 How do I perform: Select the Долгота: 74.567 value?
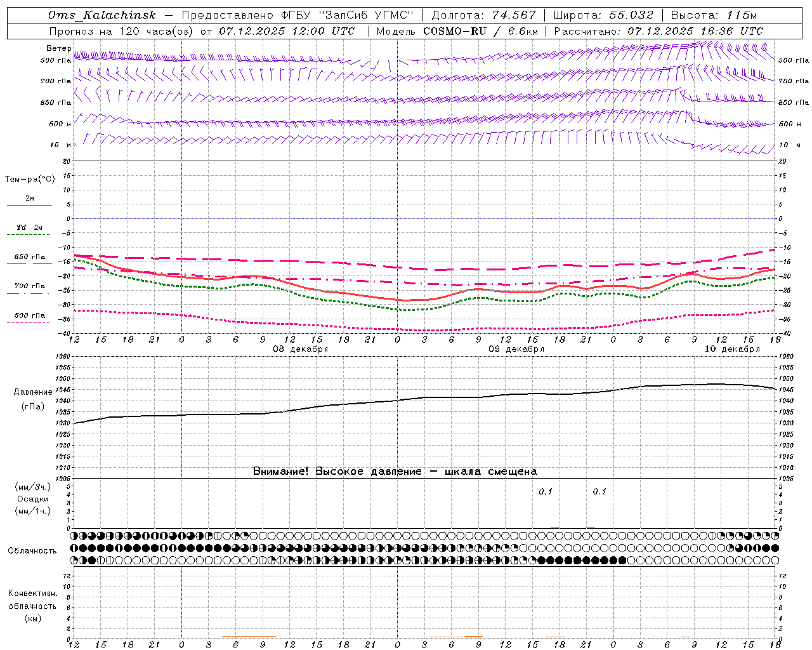pos(483,15)
